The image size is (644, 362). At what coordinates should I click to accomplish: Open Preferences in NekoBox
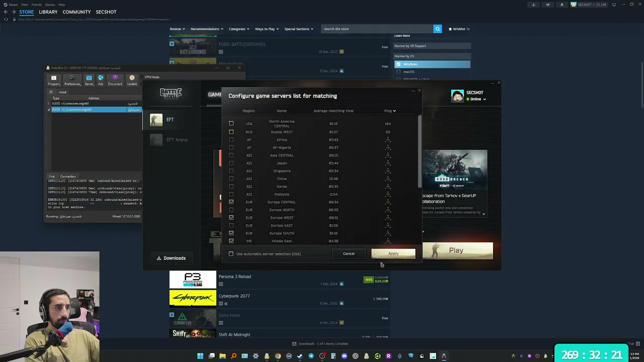[72, 80]
